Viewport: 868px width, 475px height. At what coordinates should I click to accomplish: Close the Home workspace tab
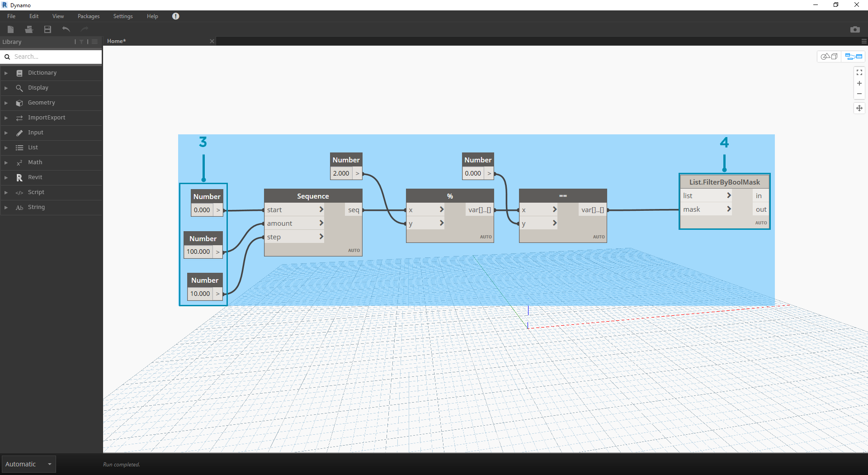click(x=212, y=41)
